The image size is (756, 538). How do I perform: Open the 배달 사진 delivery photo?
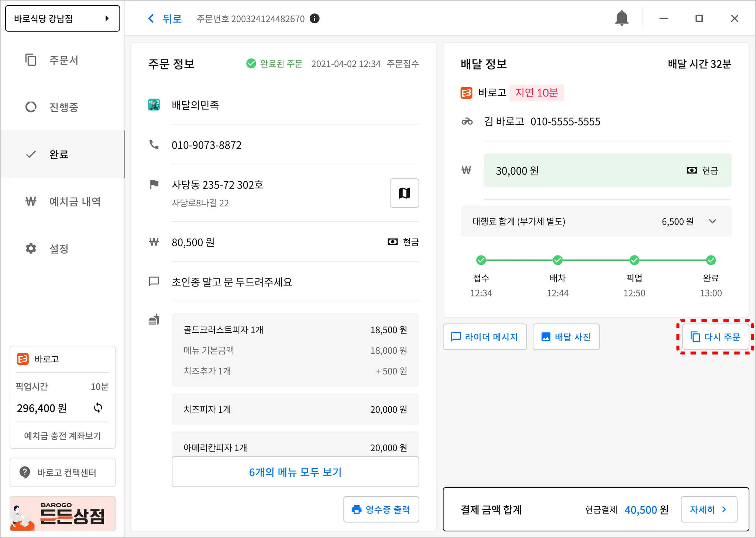tap(566, 337)
